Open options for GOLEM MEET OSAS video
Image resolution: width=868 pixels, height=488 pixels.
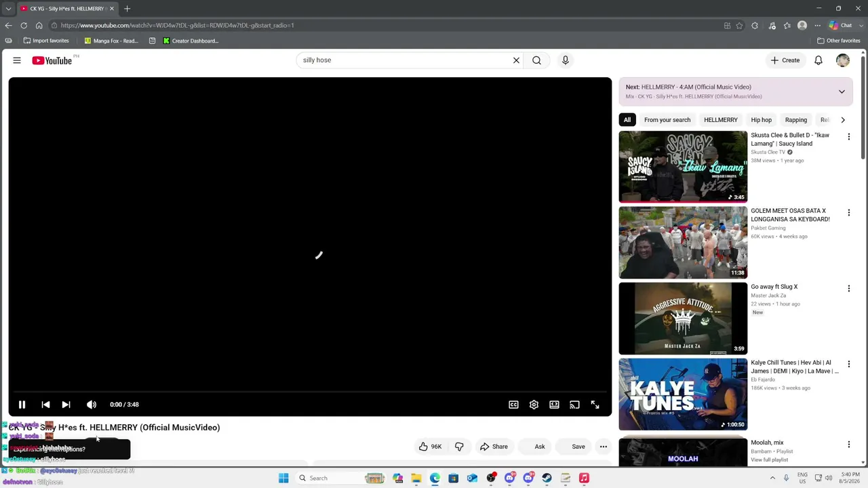pyautogui.click(x=848, y=213)
